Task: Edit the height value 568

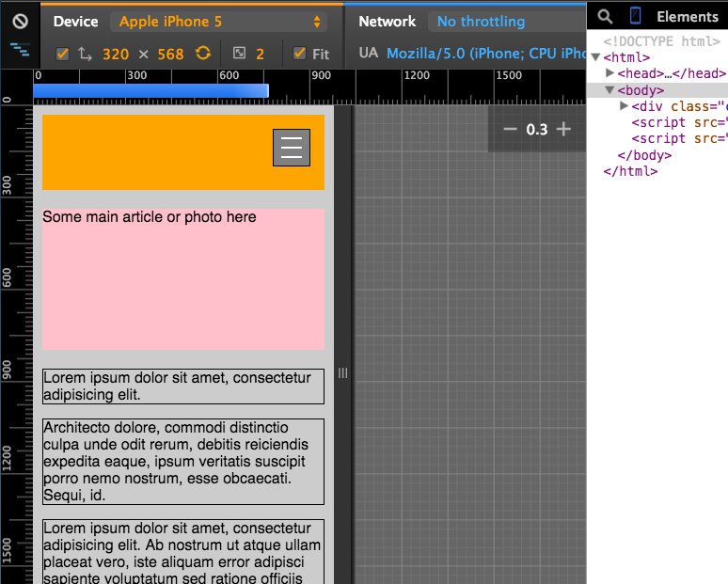Action: tap(170, 55)
